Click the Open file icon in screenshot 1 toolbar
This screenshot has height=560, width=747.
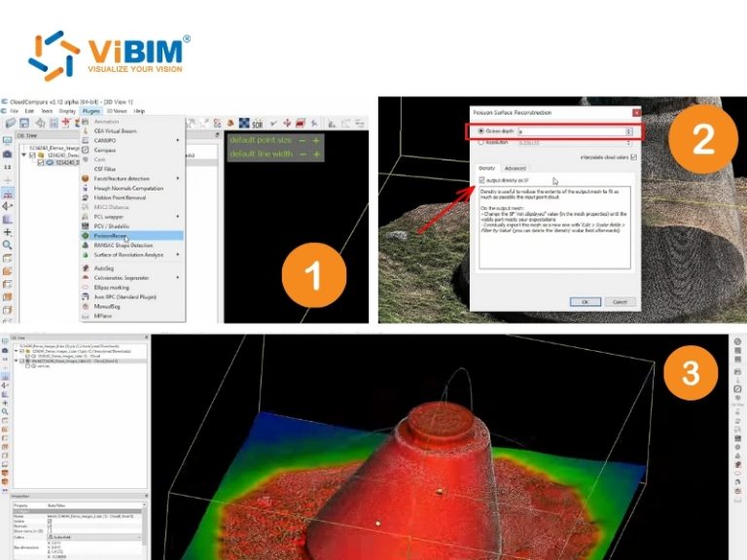[11, 123]
